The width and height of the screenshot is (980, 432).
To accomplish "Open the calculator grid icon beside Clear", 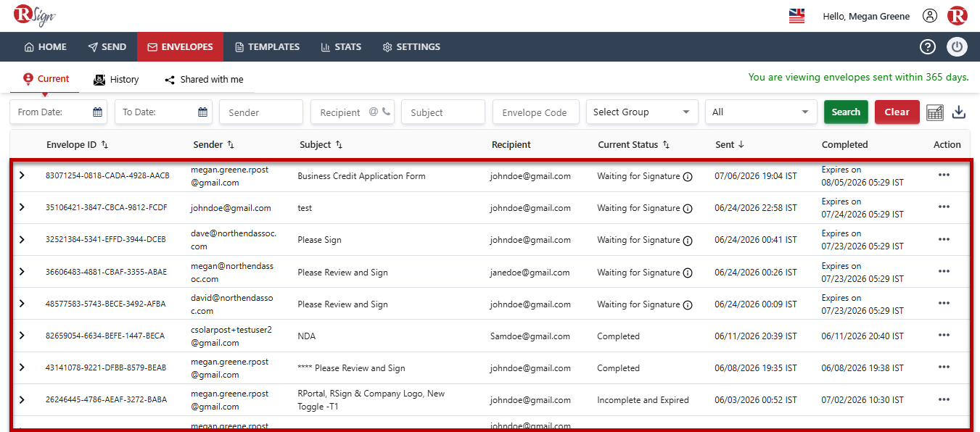I will tap(935, 112).
